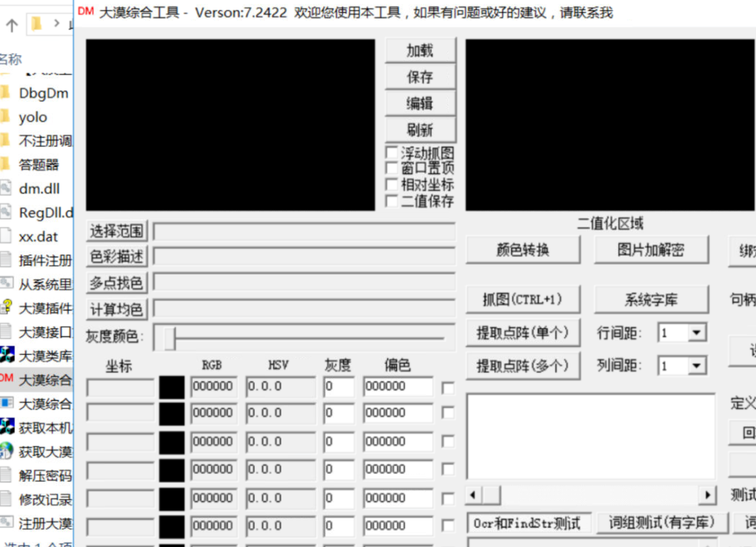Click 提取点阵(单个) button
Screen dimensions: 756x547
(x=523, y=333)
